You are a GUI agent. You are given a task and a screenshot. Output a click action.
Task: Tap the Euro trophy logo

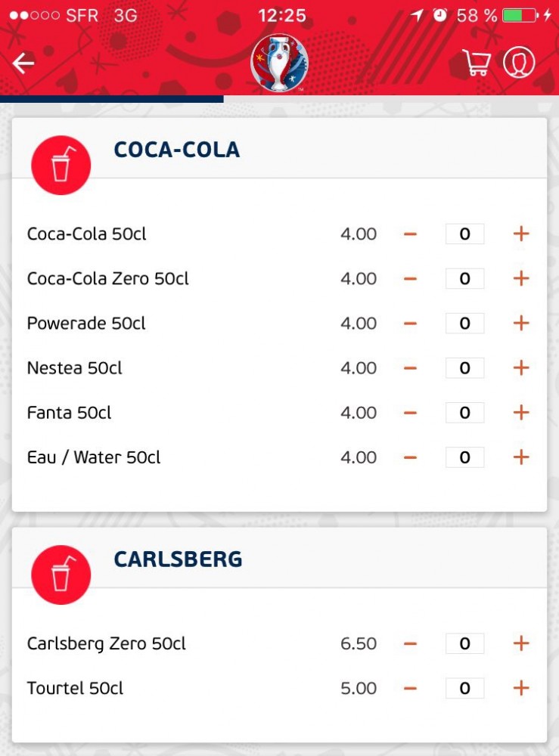(279, 63)
